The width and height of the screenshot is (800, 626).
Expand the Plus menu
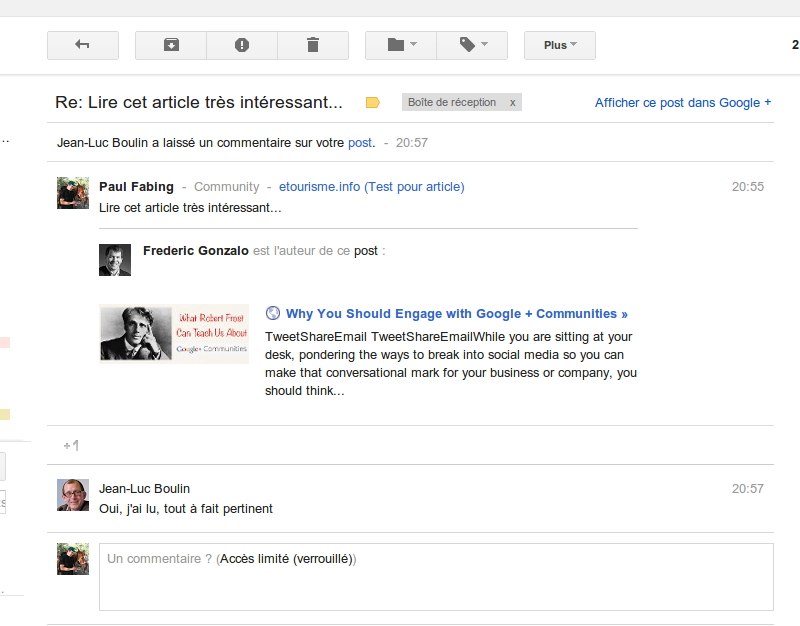tap(560, 45)
